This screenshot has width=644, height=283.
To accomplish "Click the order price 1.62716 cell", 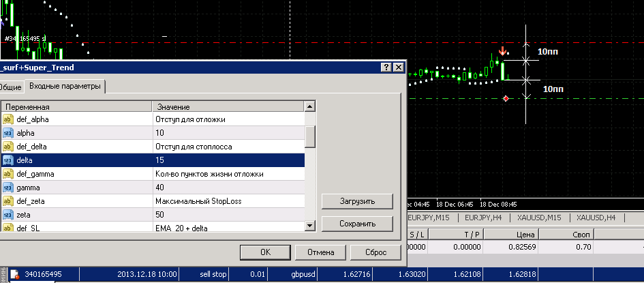I will pyautogui.click(x=346, y=274).
